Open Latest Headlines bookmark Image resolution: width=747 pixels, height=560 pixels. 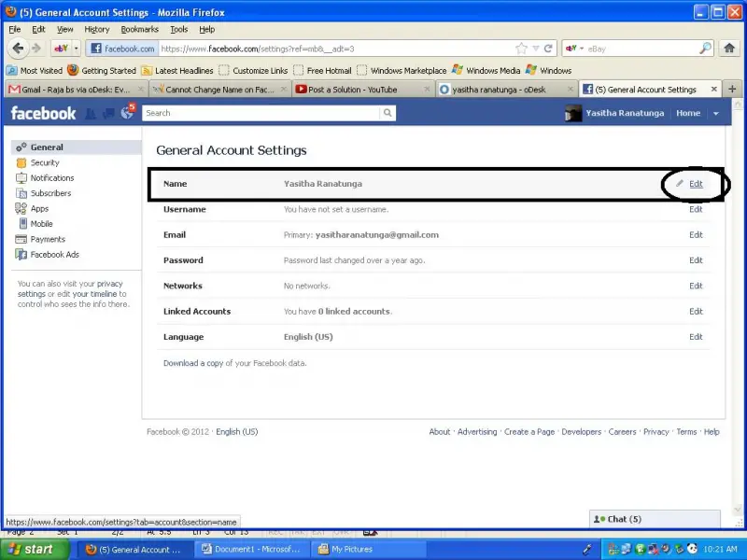(x=177, y=71)
